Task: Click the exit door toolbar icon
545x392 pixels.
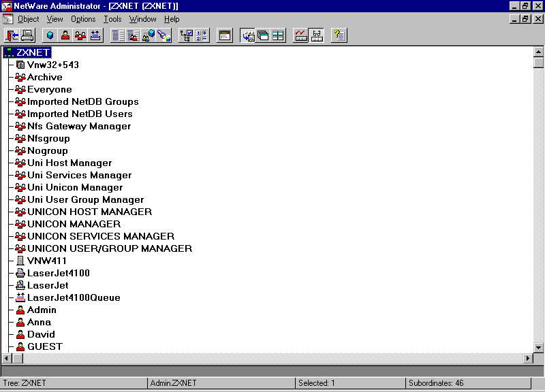Action: click(x=12, y=35)
